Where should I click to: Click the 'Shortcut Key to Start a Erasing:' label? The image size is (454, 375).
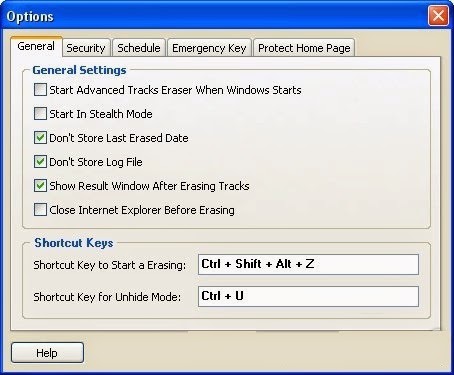pos(110,265)
